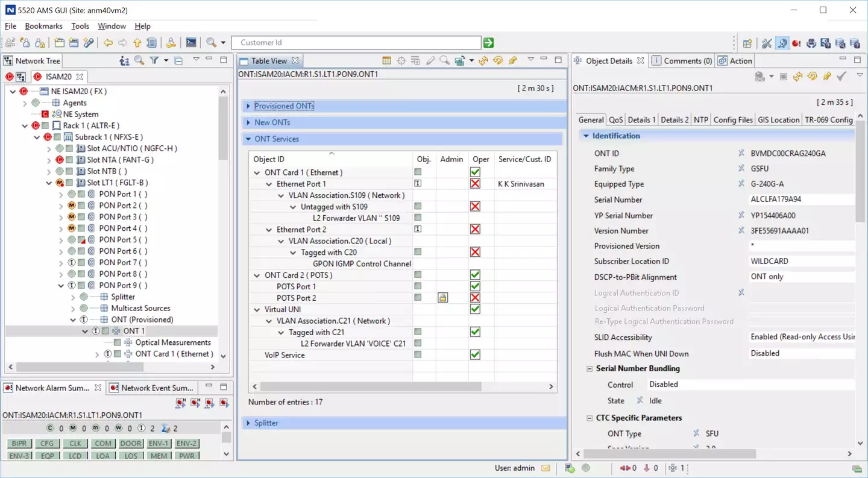Open the Window menu
This screenshot has height=478, width=868.
point(112,26)
